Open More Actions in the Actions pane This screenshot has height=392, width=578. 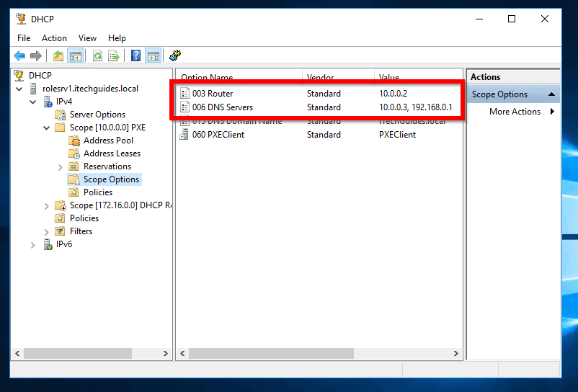(515, 112)
